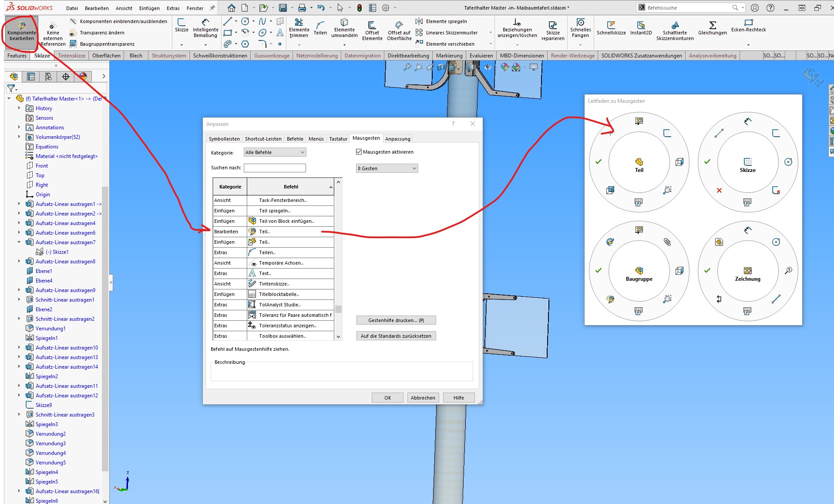Toggle the Instant2D tool
This screenshot has width=834, height=504.
641,29
